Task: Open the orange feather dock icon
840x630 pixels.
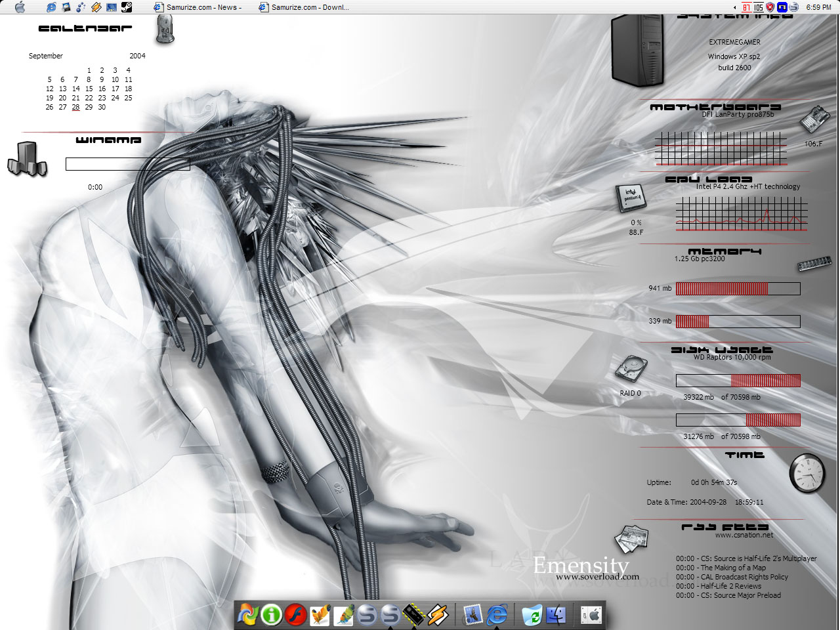Action: click(320, 614)
